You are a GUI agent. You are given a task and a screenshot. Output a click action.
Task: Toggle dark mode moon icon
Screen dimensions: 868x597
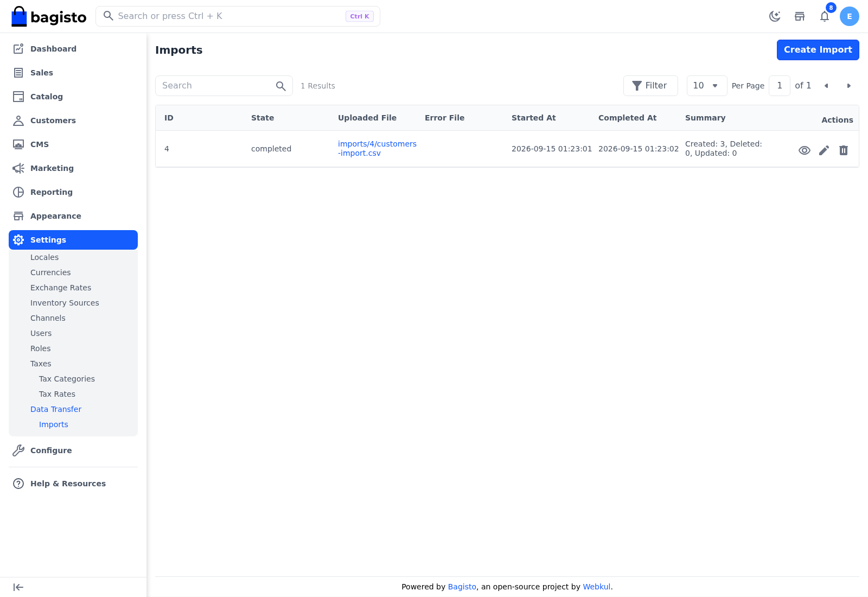775,16
